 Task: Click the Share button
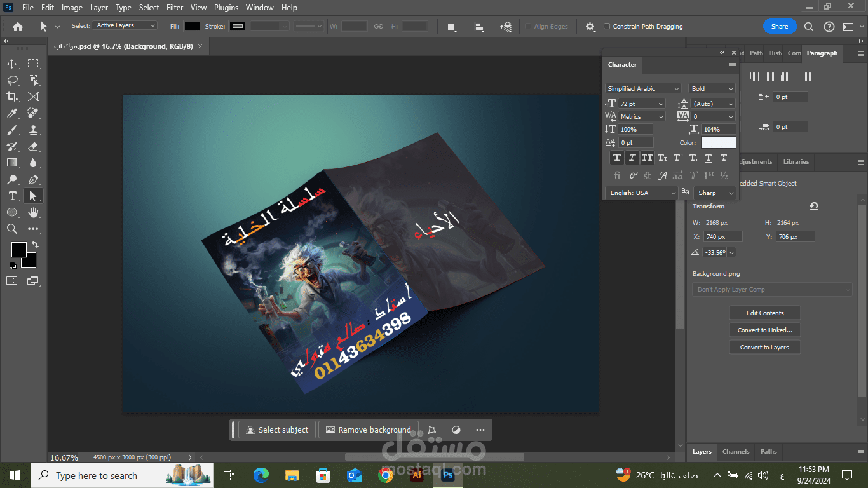pyautogui.click(x=780, y=27)
